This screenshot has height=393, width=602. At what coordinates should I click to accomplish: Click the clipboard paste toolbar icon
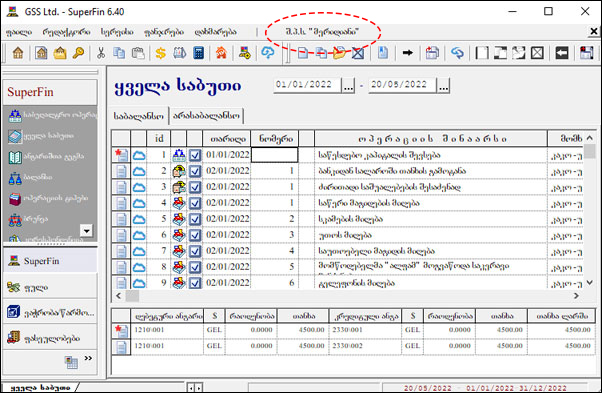pyautogui.click(x=138, y=53)
